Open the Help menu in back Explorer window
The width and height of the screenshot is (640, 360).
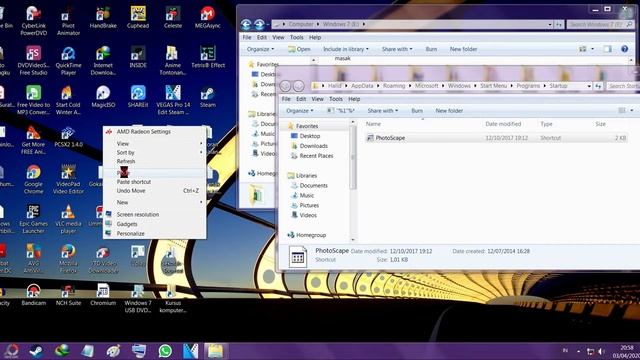[315, 37]
